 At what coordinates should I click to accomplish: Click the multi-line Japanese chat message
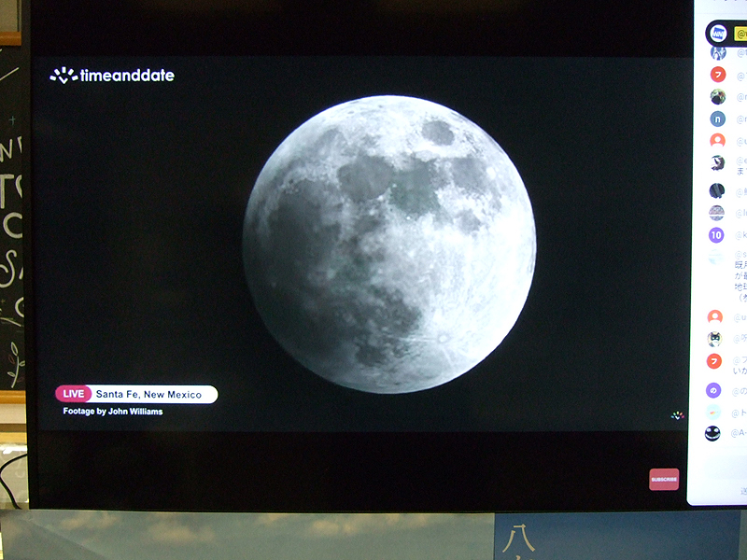tap(740, 276)
